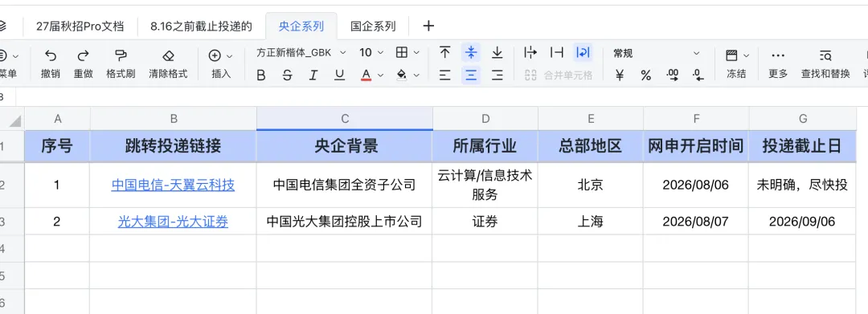868x314 pixels.
Task: Expand fill color options arrow
Action: coord(416,75)
